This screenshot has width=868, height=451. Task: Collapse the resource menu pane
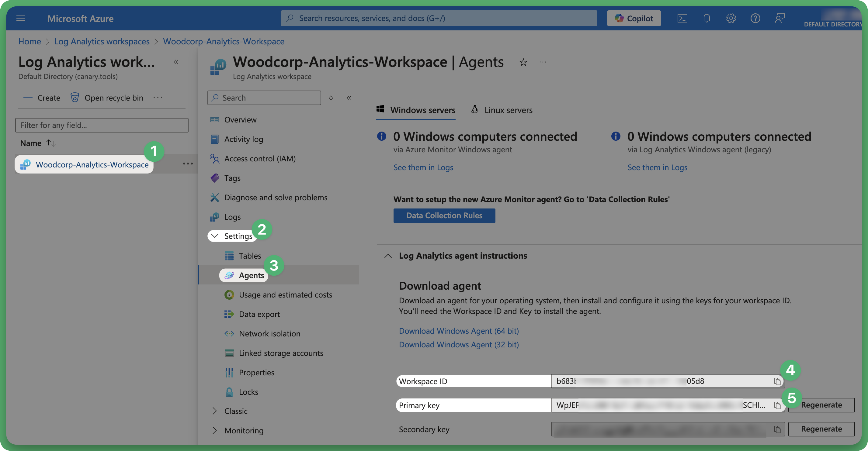pyautogui.click(x=349, y=98)
